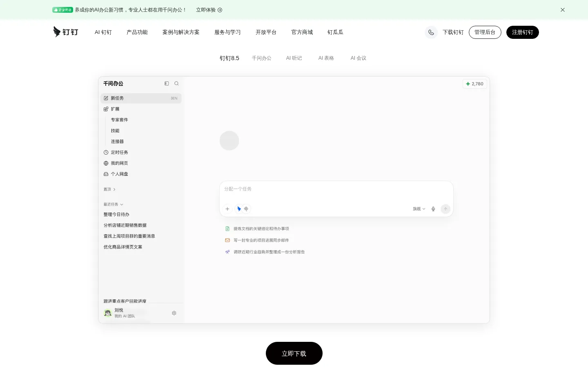Click the search icon in 千问办公 sidebar
588x368 pixels.
pos(176,83)
